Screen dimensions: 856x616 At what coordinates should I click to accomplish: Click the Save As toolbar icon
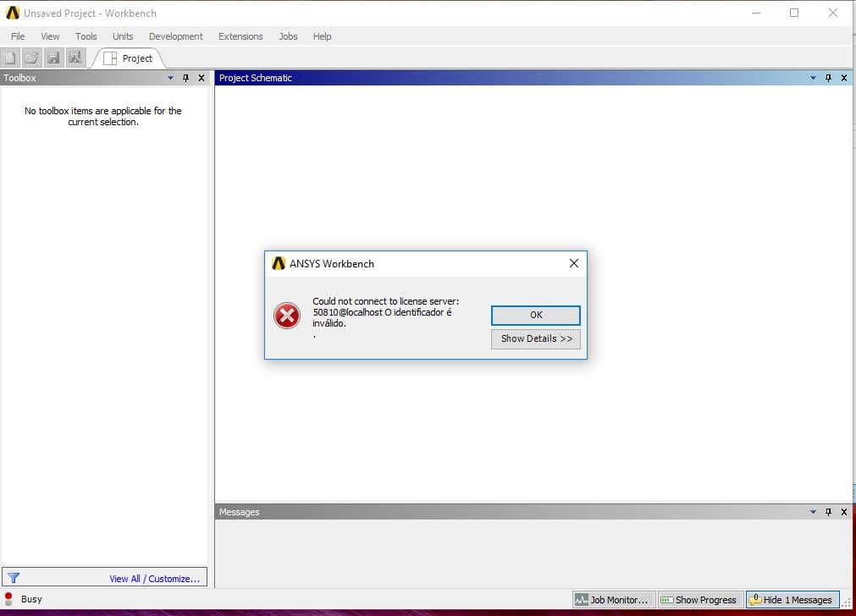(x=75, y=58)
